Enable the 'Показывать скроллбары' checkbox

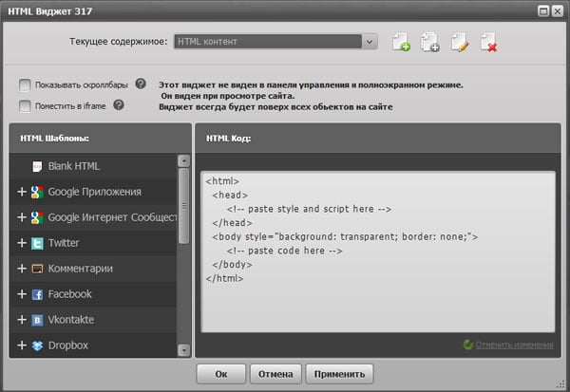click(x=25, y=85)
